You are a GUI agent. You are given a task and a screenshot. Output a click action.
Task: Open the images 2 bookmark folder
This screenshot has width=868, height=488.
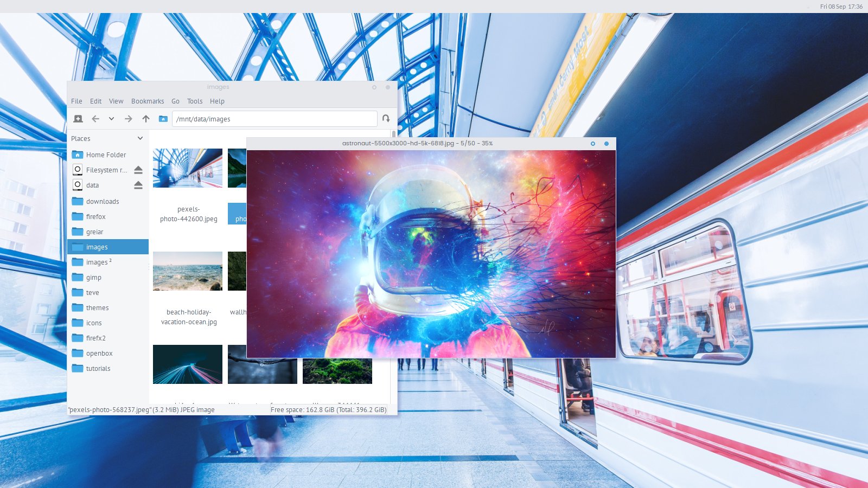point(108,262)
